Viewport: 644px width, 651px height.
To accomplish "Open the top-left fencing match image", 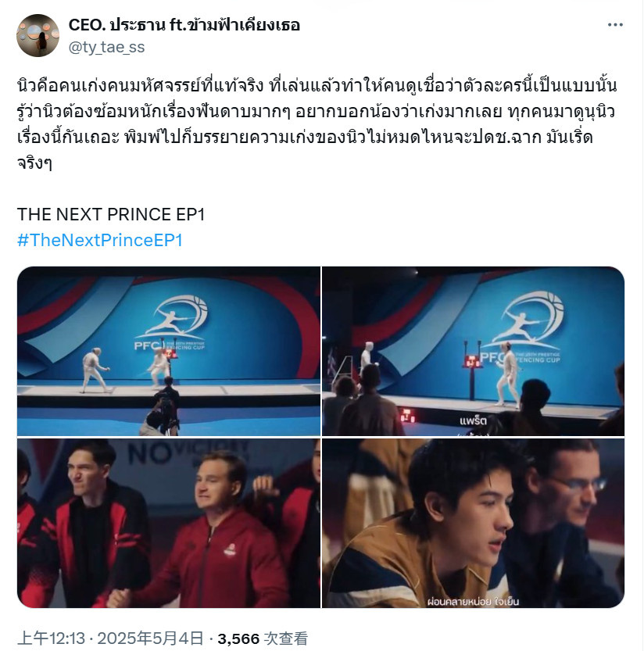I will (169, 351).
